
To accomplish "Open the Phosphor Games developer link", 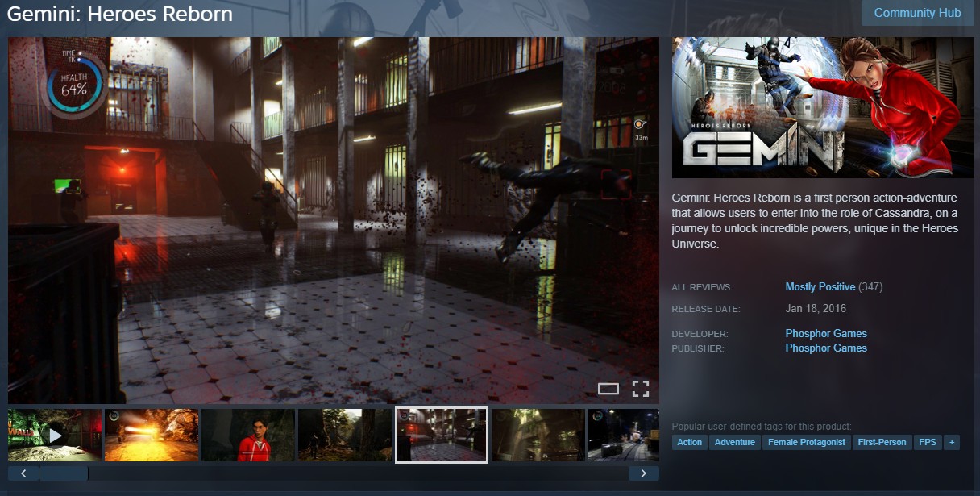I will pos(826,334).
